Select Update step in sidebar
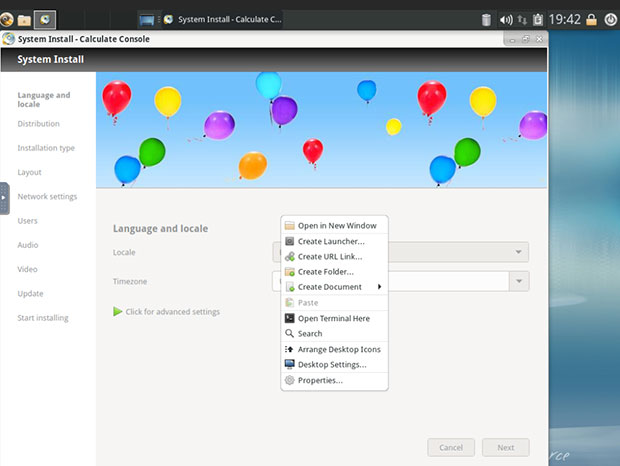The width and height of the screenshot is (620, 466). (30, 294)
